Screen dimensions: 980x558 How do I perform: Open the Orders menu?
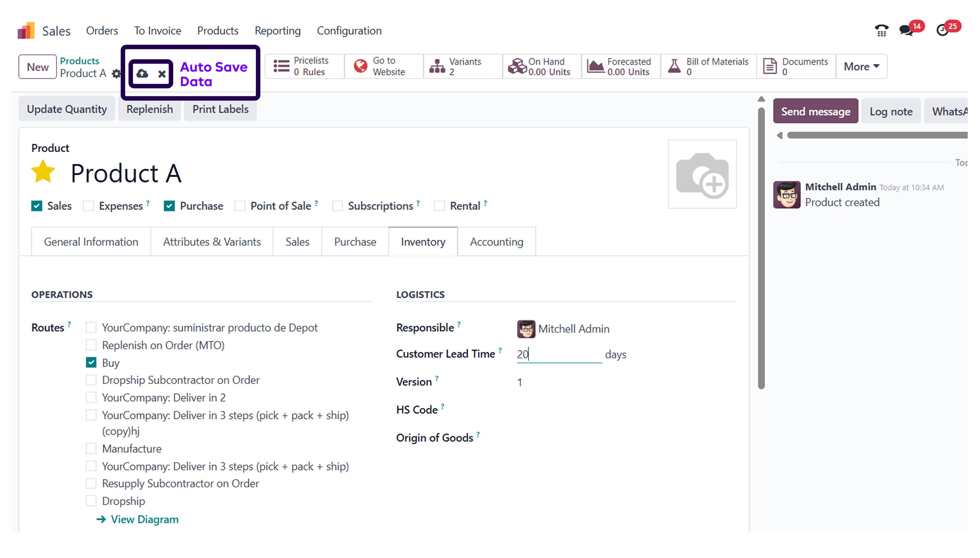click(102, 31)
